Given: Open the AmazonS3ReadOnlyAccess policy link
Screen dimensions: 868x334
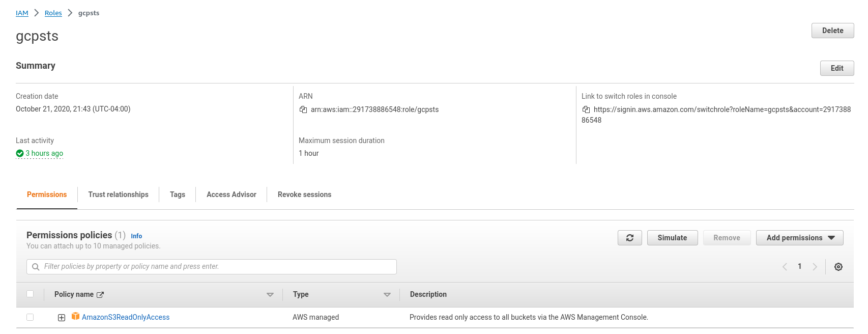Looking at the screenshot, I should point(126,317).
